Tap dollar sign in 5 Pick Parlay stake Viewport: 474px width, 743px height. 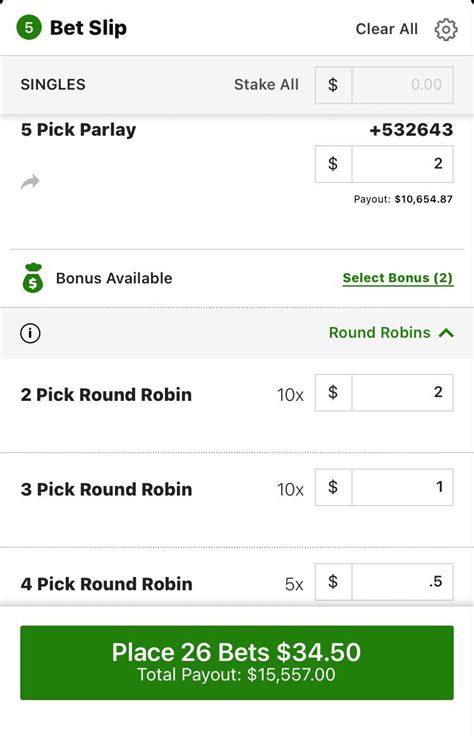[333, 164]
